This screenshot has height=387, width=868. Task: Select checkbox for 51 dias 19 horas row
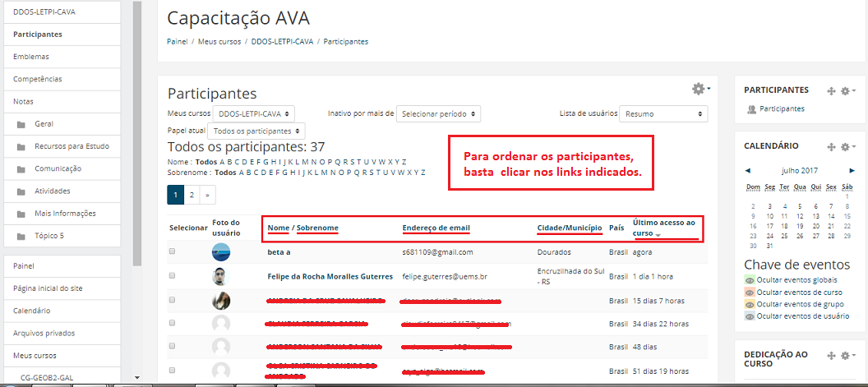click(x=172, y=369)
